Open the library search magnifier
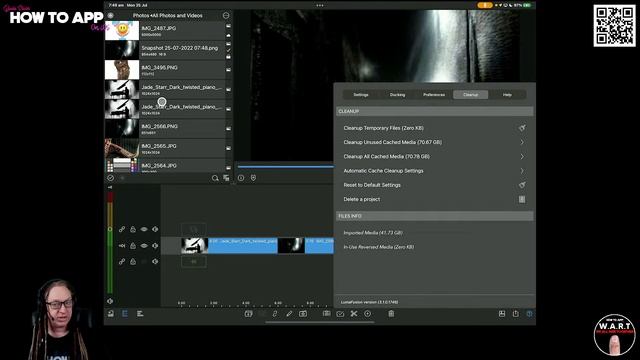Viewport: 640px width, 360px height. 215,178
